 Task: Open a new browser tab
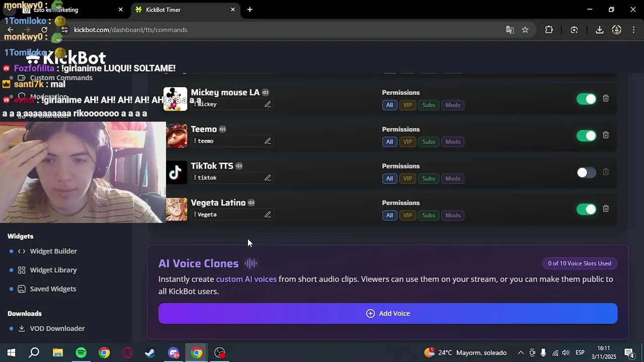pos(250,10)
